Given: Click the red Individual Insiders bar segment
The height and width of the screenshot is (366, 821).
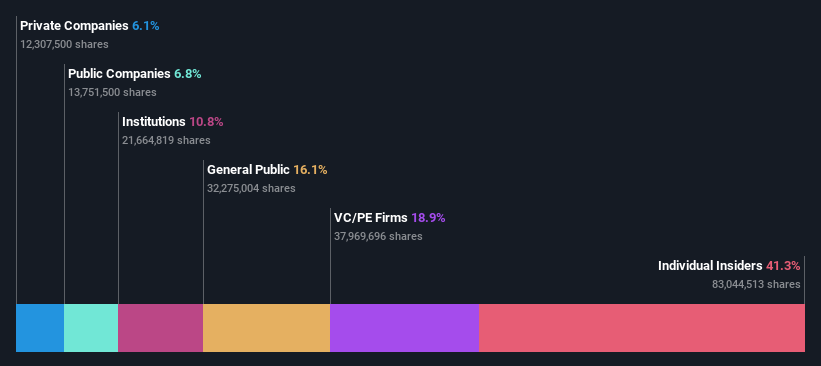Looking at the screenshot, I should (642, 328).
